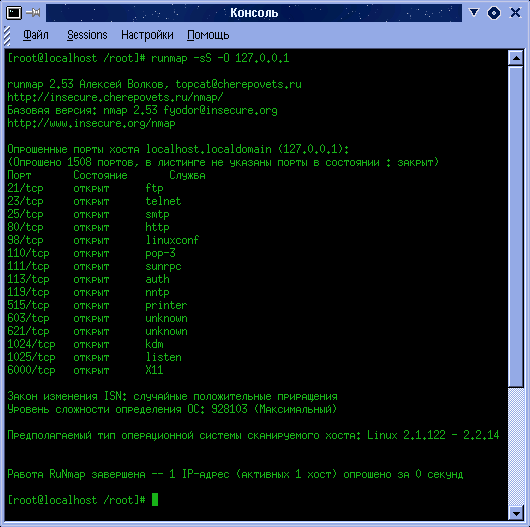This screenshot has height=527, width=530.
Task: Click the http://www.insecure.org/nmap URL text
Action: 91,123
